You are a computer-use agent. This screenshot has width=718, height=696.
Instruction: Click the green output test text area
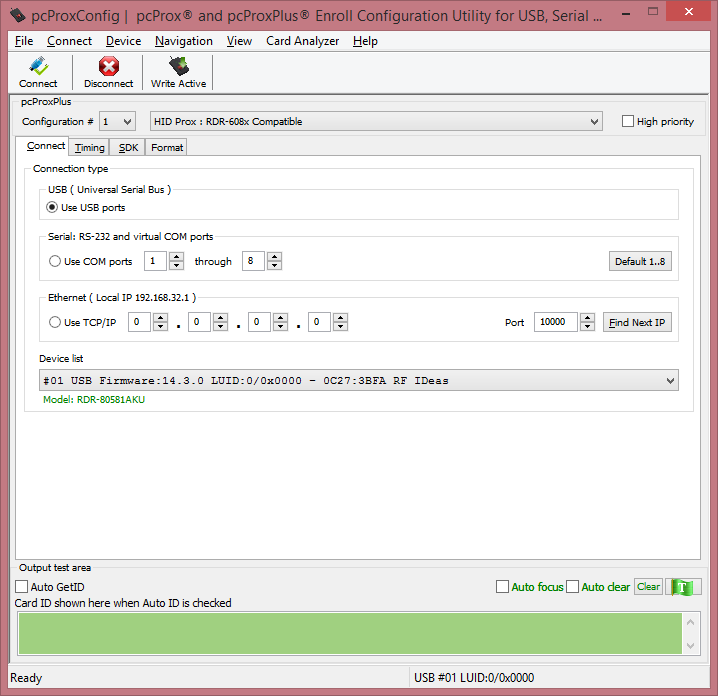click(350, 634)
